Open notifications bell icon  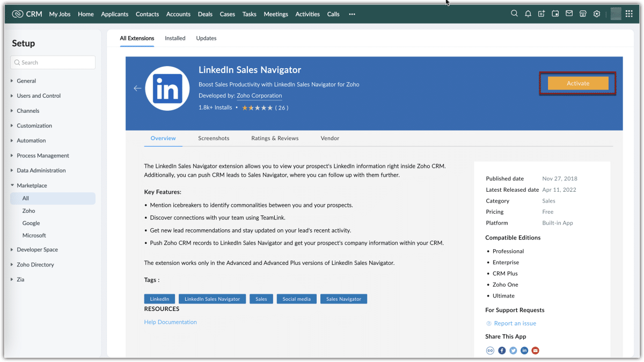coord(528,14)
